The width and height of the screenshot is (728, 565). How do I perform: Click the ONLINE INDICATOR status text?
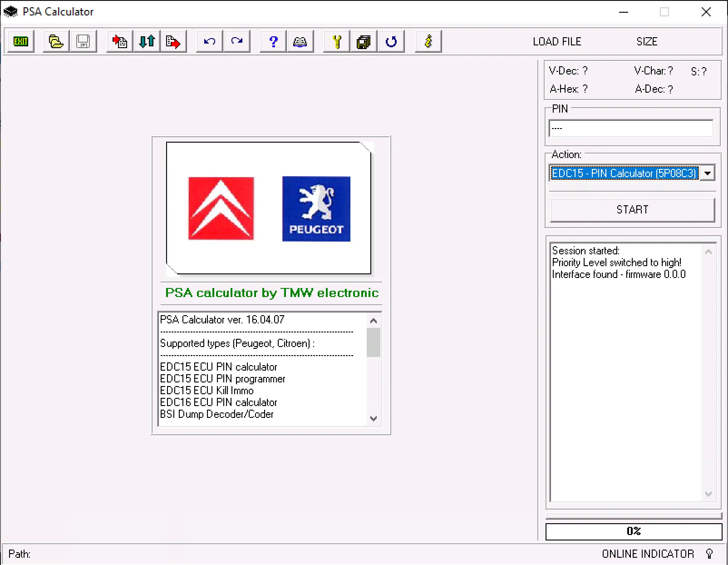point(648,554)
